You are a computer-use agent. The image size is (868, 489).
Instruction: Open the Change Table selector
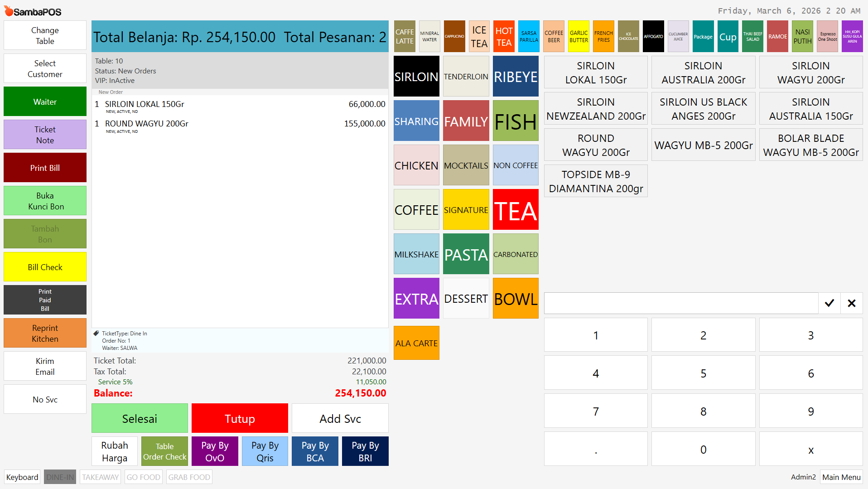(45, 36)
